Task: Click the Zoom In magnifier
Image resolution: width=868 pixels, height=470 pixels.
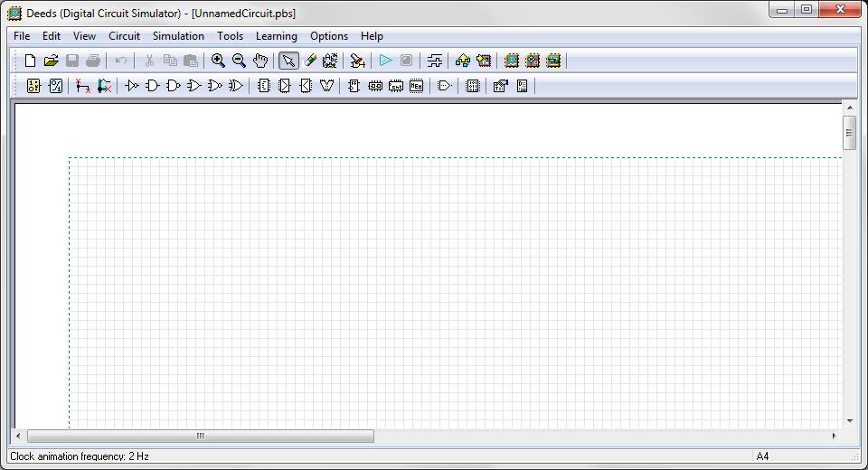Action: pyautogui.click(x=218, y=61)
